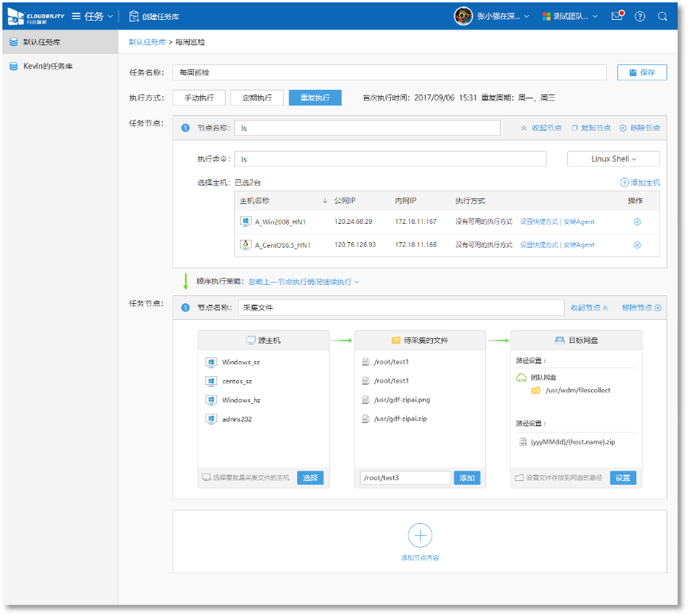Click the 保存 save button

click(641, 72)
